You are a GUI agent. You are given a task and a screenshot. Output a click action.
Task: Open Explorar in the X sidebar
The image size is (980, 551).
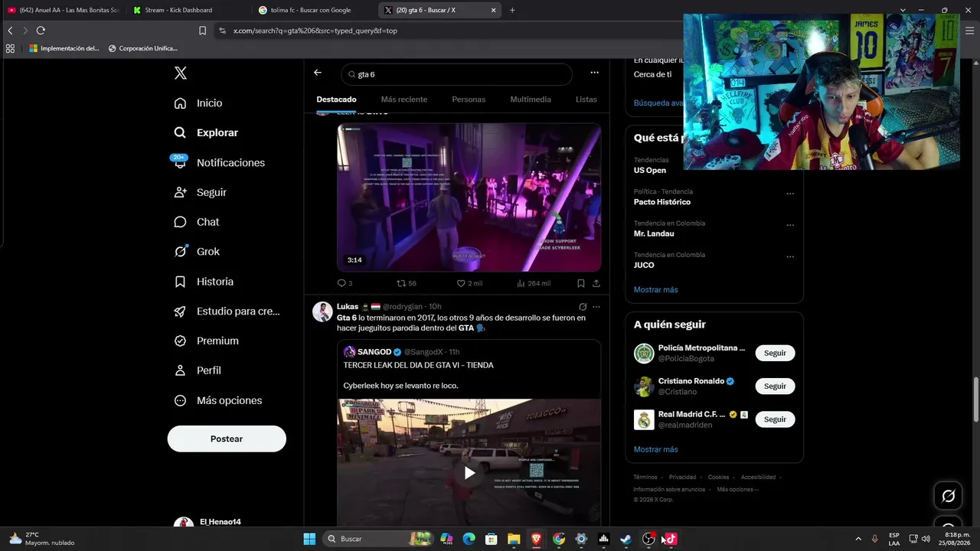(206, 132)
